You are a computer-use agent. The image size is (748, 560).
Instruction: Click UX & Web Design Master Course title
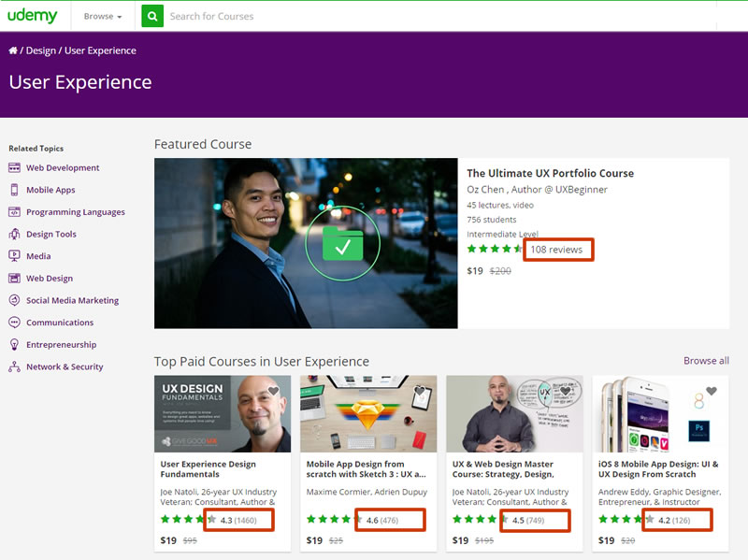(503, 469)
